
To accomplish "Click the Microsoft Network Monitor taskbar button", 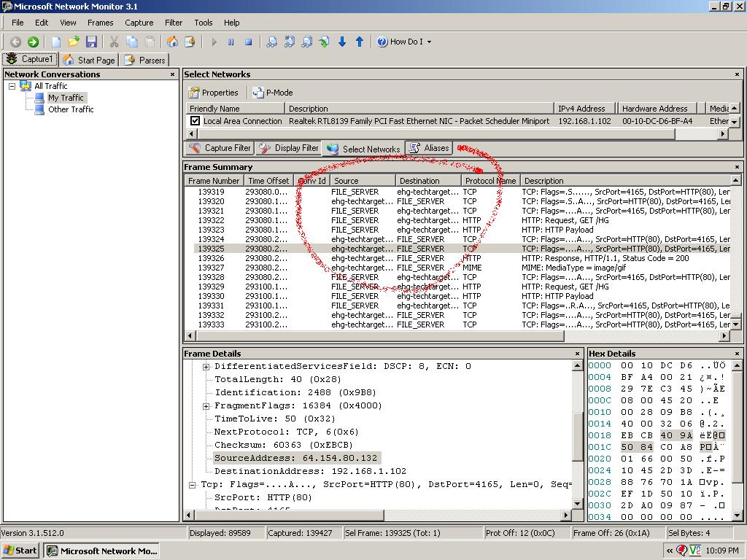I will point(102,551).
